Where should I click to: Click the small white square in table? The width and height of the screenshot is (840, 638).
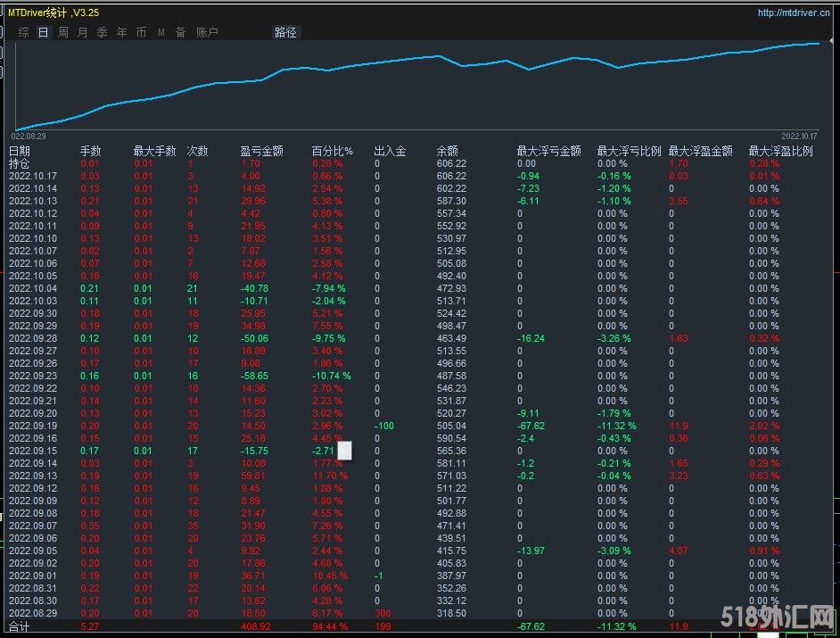pos(344,451)
